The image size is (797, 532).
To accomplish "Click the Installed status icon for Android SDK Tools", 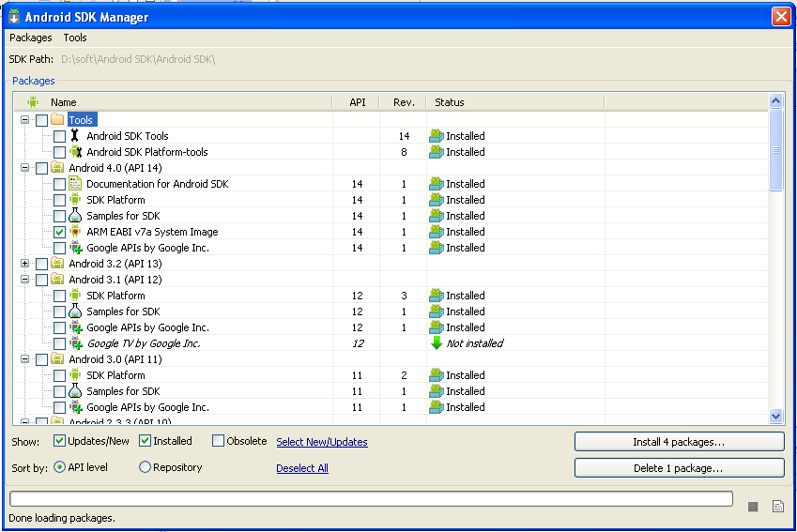I will tap(437, 136).
